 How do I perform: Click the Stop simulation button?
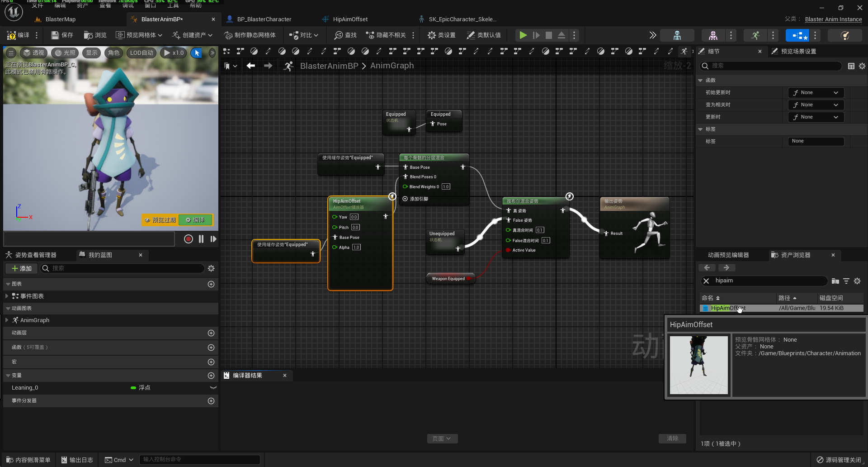[549, 35]
